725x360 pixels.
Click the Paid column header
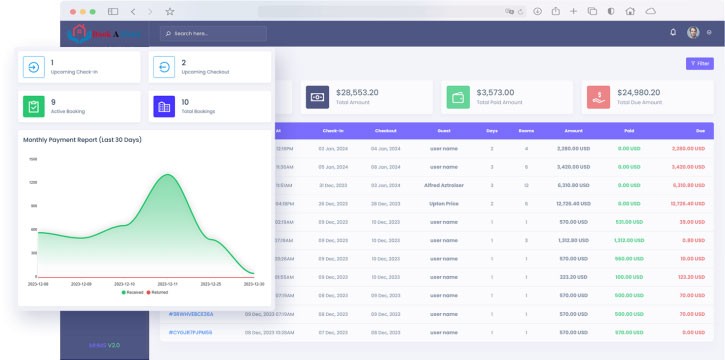[629, 131]
